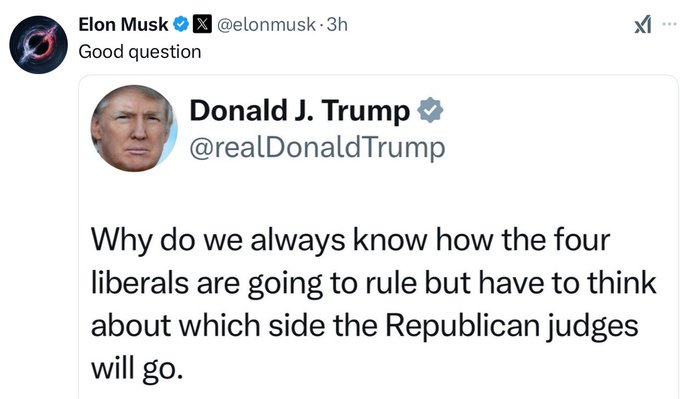
Task: Click the @realDonaldTrump handle
Action: pyautogui.click(x=317, y=147)
